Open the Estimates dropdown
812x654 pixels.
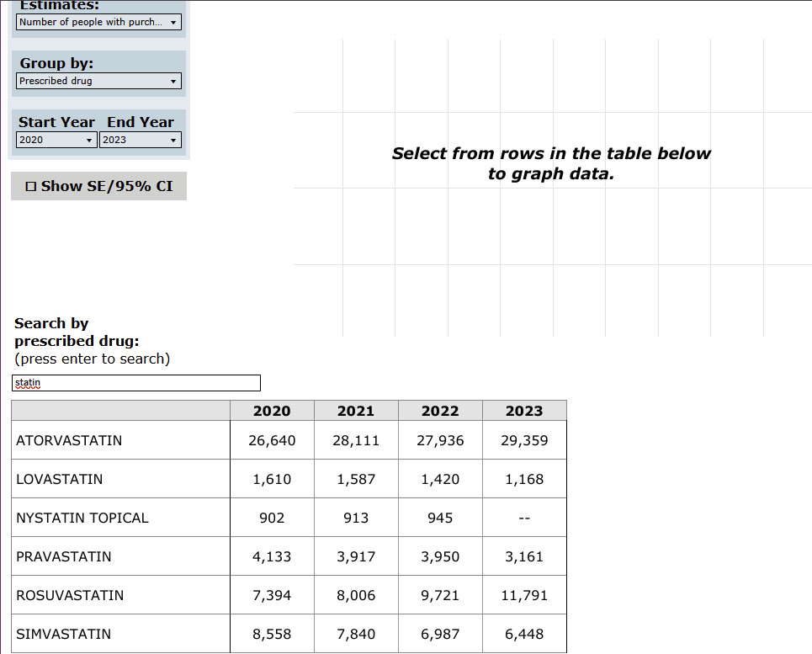(x=98, y=22)
